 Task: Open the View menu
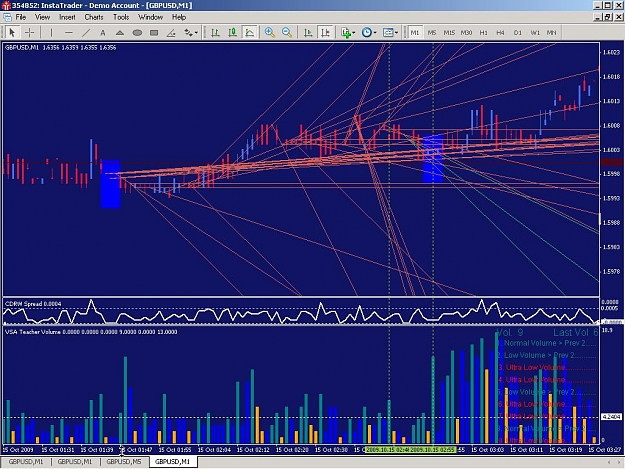click(x=42, y=17)
